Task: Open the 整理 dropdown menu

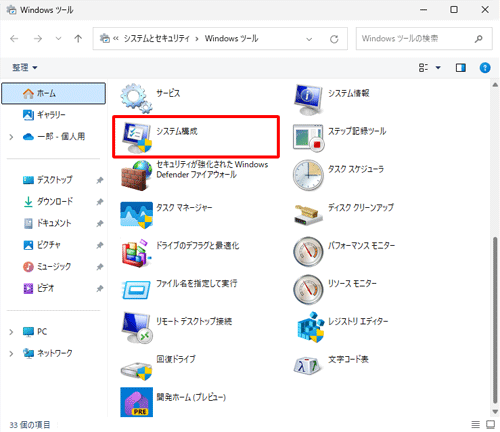Action: [25, 68]
